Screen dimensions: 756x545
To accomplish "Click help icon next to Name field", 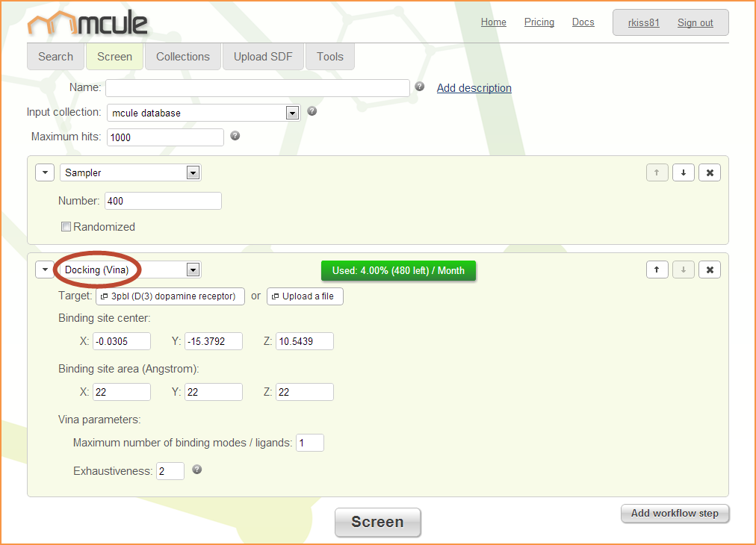I will 420,87.
